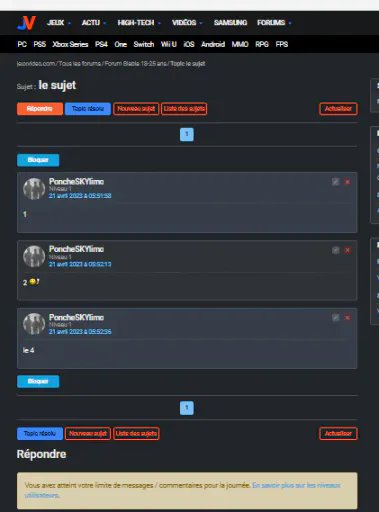Click "le sujet" topic title

(57, 85)
